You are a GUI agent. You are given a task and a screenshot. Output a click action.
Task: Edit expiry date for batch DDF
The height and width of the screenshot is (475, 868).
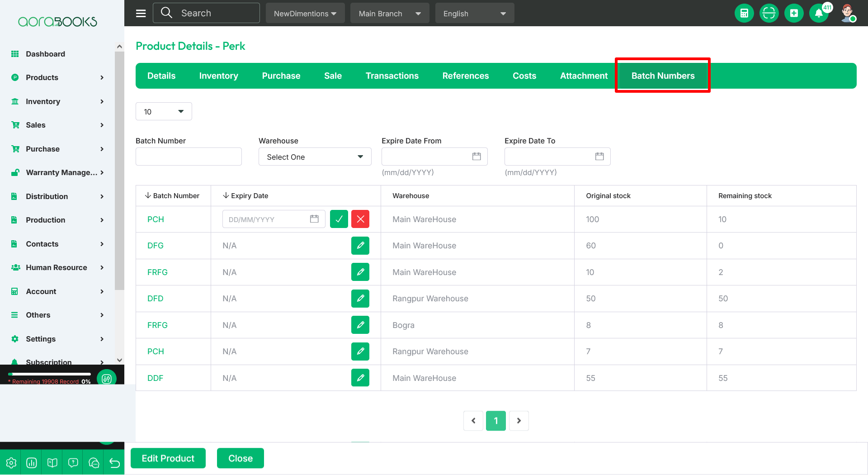(x=360, y=378)
